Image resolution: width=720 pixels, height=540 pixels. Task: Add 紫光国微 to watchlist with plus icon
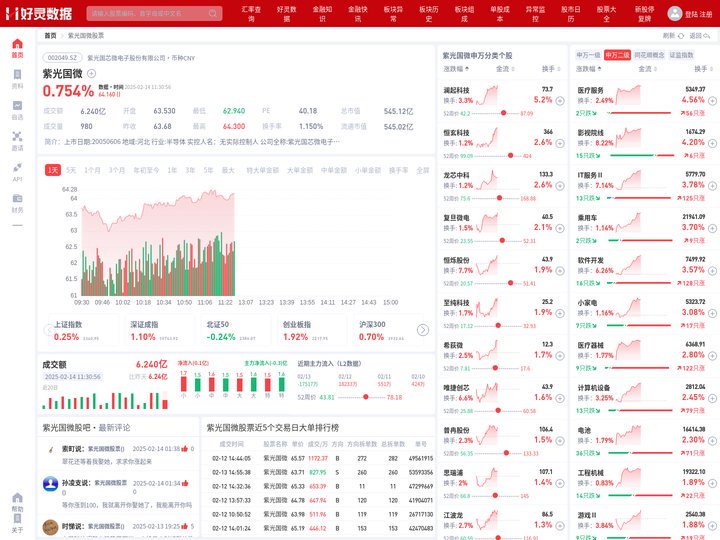(x=91, y=73)
